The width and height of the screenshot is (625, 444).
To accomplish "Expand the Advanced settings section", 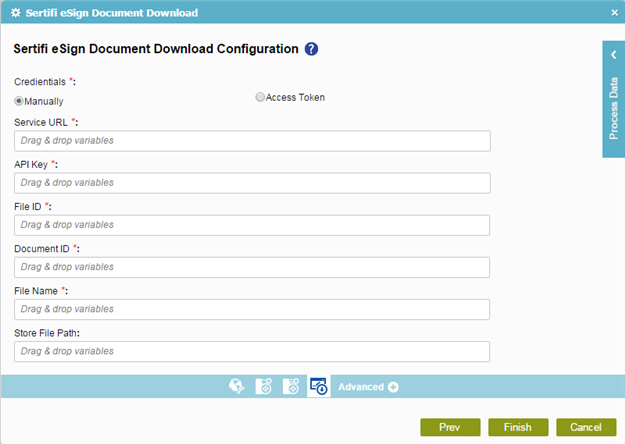I will [x=368, y=387].
